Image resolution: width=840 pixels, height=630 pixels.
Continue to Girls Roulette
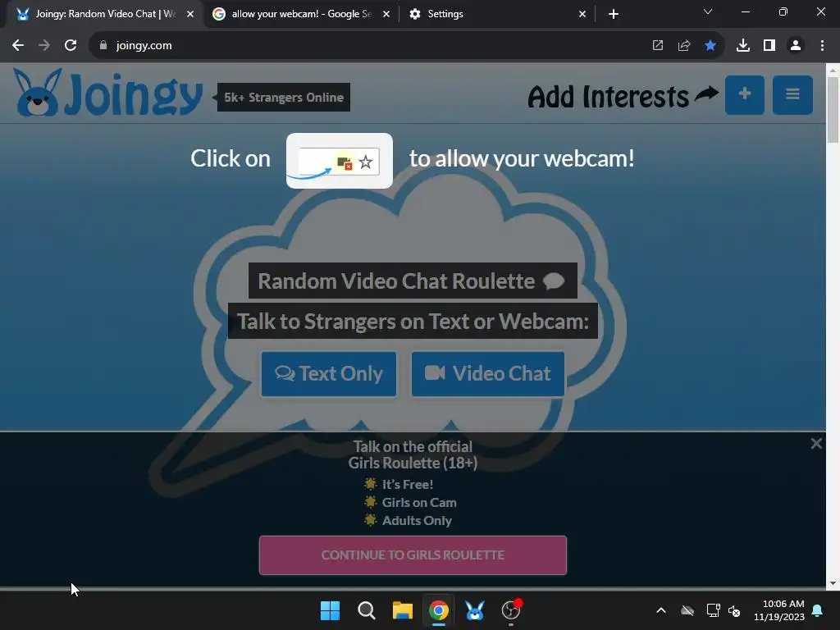[x=413, y=555]
